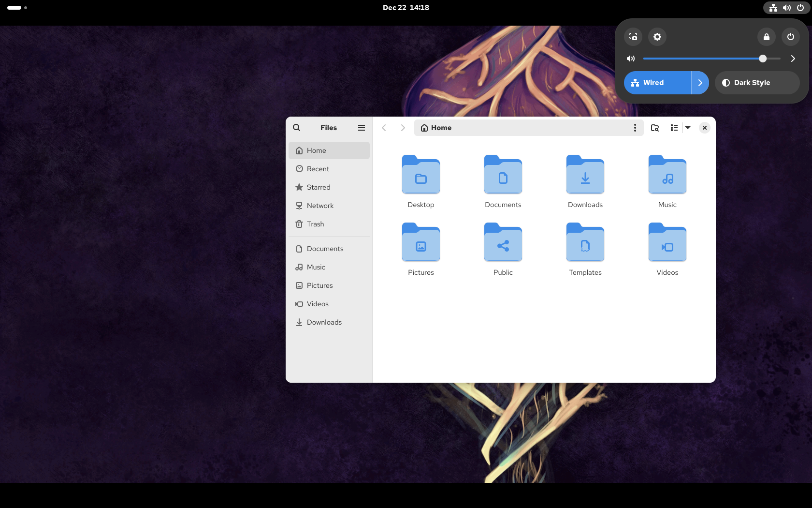Select Recent in the sidebar
This screenshot has width=812, height=508.
pyautogui.click(x=329, y=169)
